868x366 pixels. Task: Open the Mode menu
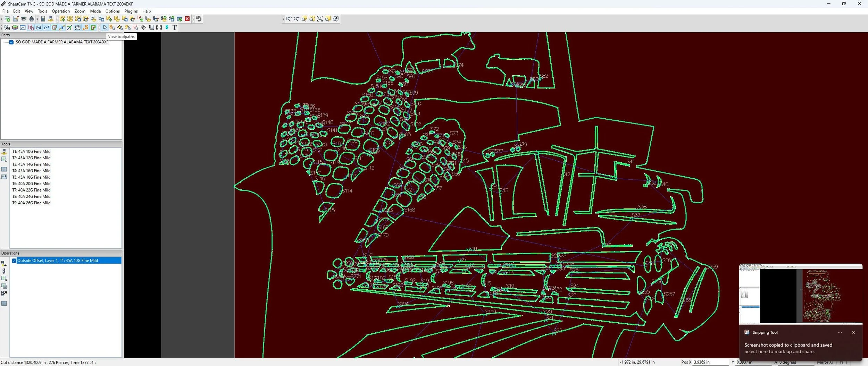pyautogui.click(x=95, y=11)
